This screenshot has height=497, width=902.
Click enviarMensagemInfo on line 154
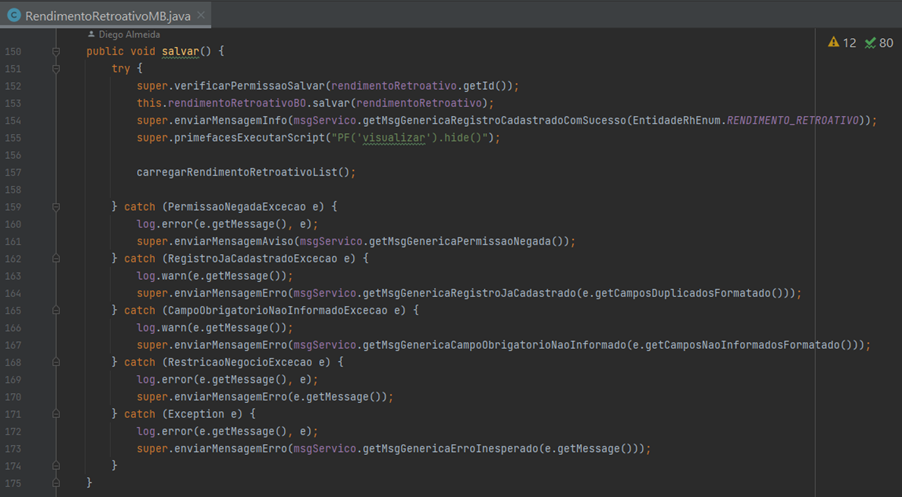231,120
